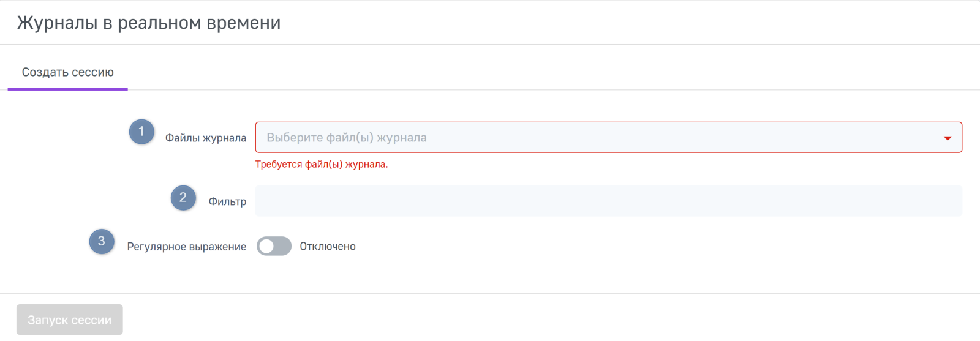980x341 pixels.
Task: Enable the regular expression toggle switch
Action: 274,246
